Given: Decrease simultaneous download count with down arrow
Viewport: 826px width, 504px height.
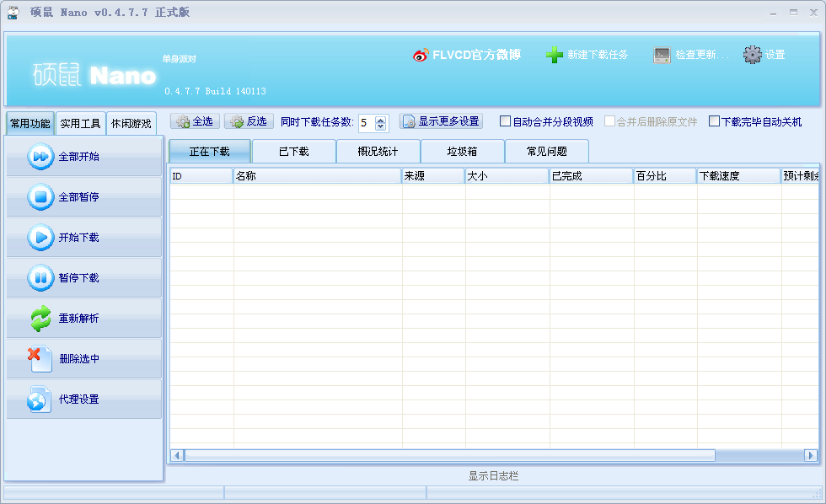Looking at the screenshot, I should [380, 127].
